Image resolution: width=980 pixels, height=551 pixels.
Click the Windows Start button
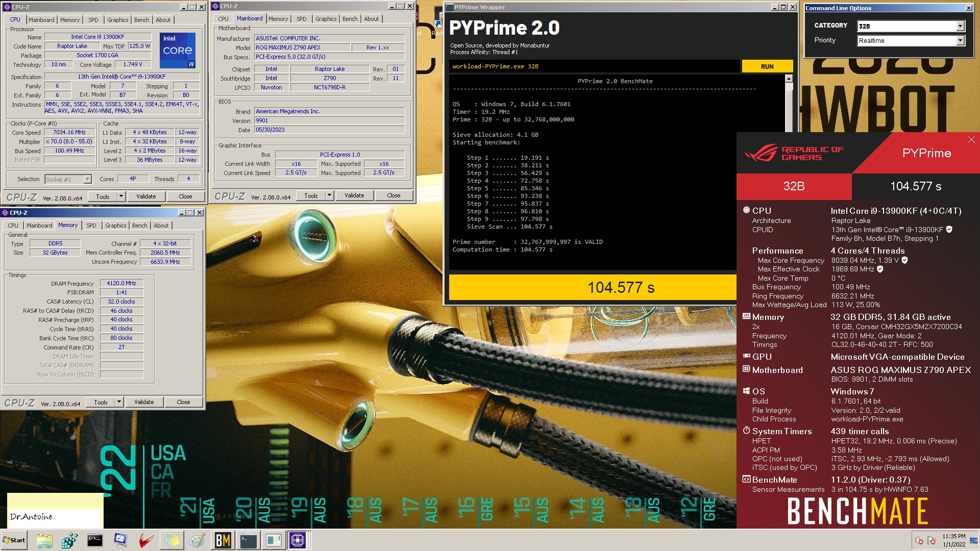click(x=14, y=540)
